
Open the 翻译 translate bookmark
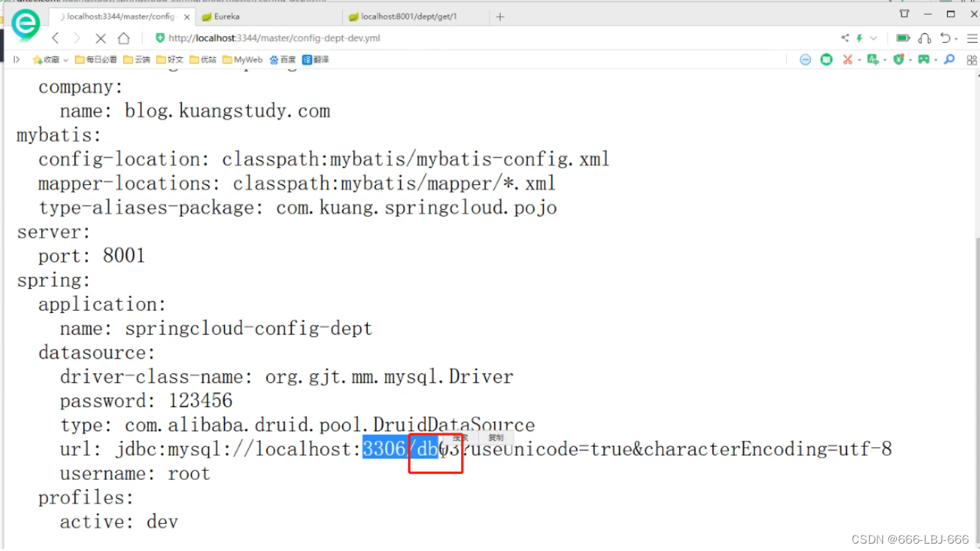(x=316, y=60)
